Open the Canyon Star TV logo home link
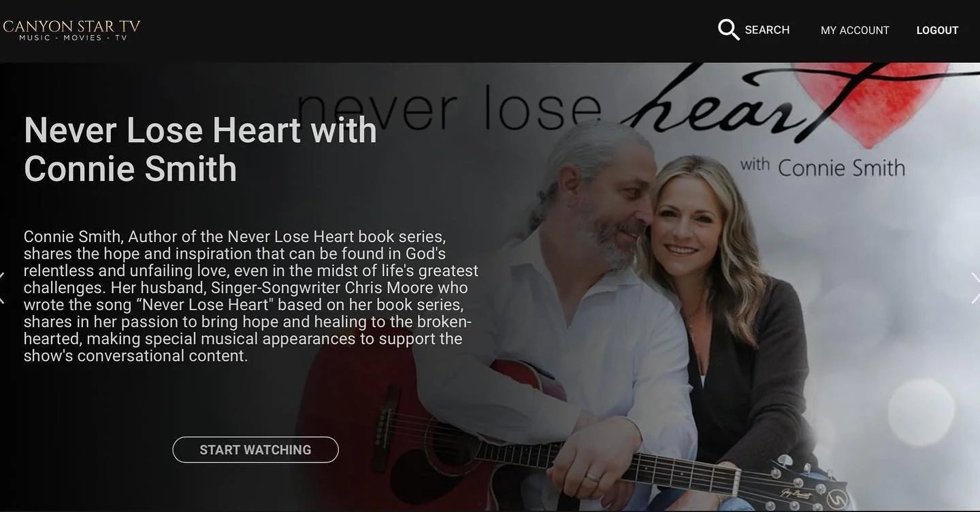The height and width of the screenshot is (512, 980). [71, 30]
